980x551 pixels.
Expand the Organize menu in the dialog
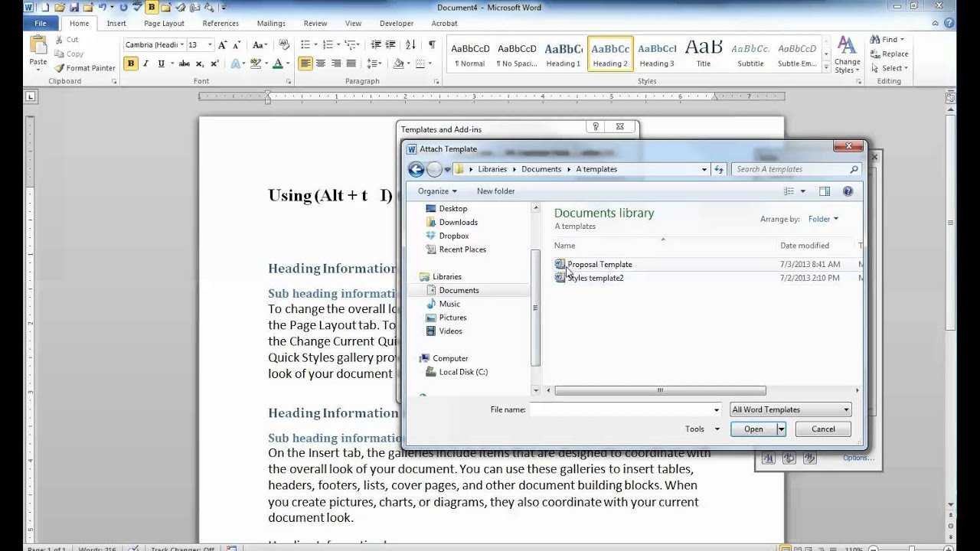coord(436,191)
